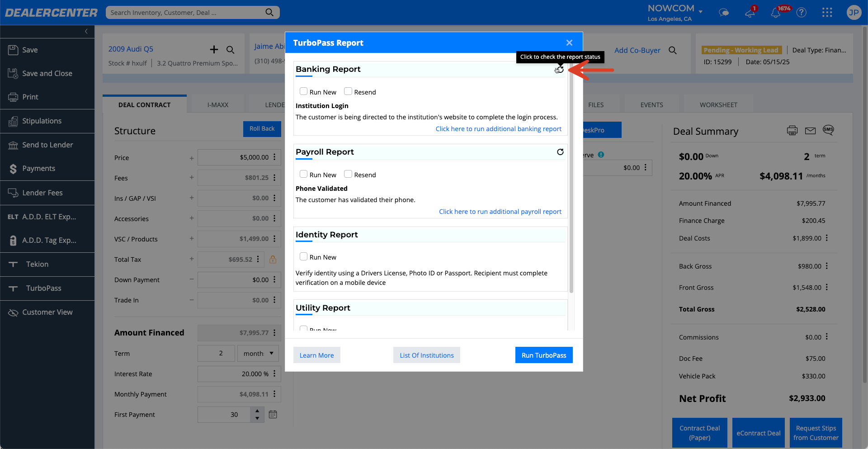Open the JP user profile avatar
868x449 pixels.
[x=854, y=13]
